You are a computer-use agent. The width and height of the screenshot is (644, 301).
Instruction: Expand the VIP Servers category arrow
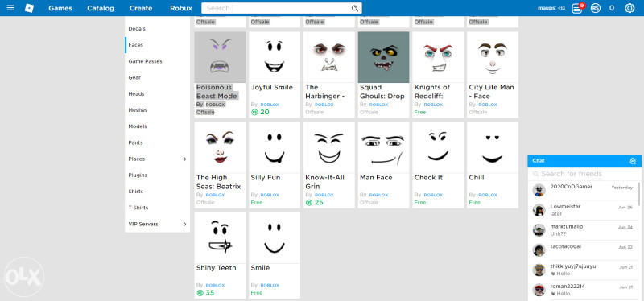click(184, 224)
